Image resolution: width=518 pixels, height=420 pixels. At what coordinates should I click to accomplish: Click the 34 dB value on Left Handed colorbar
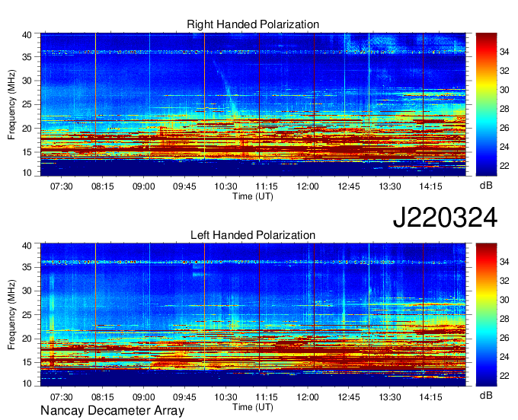(504, 262)
